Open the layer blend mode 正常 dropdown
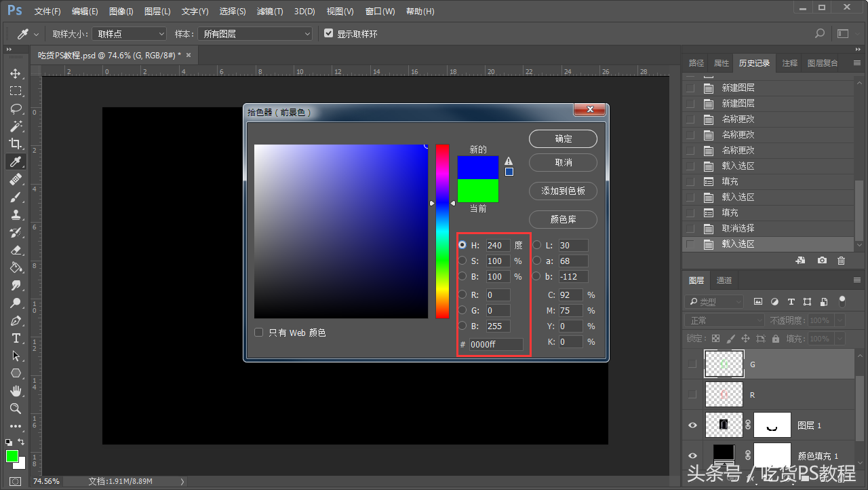Screen dimensions: 868x490 [726, 320]
